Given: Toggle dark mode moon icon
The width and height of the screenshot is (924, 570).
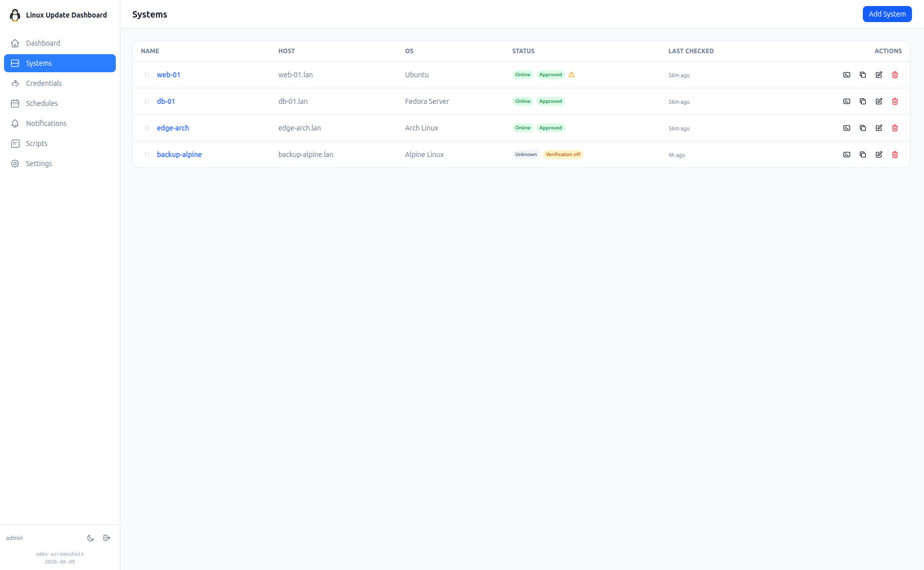Looking at the screenshot, I should pyautogui.click(x=91, y=538).
